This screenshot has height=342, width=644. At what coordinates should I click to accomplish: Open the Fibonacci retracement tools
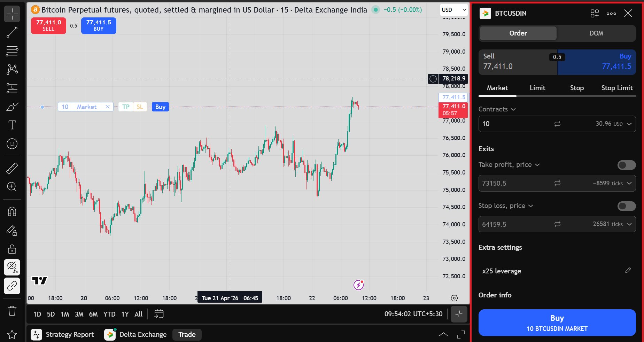coord(12,51)
